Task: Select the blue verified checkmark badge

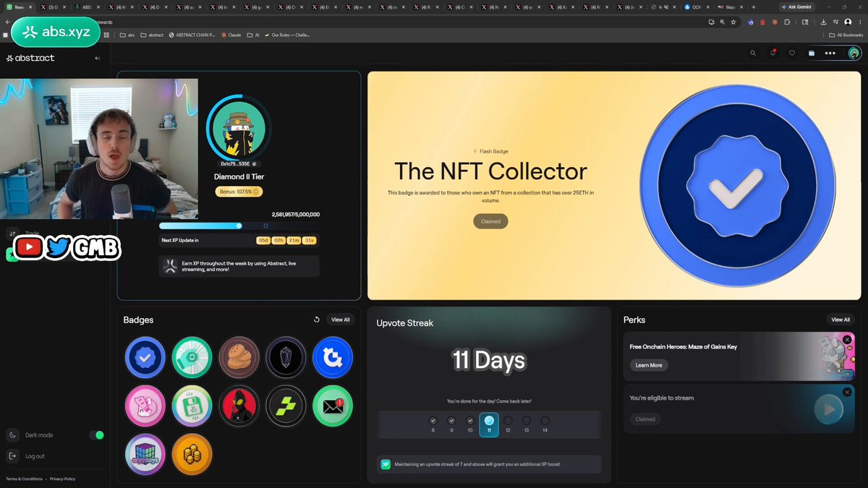Action: [145, 357]
